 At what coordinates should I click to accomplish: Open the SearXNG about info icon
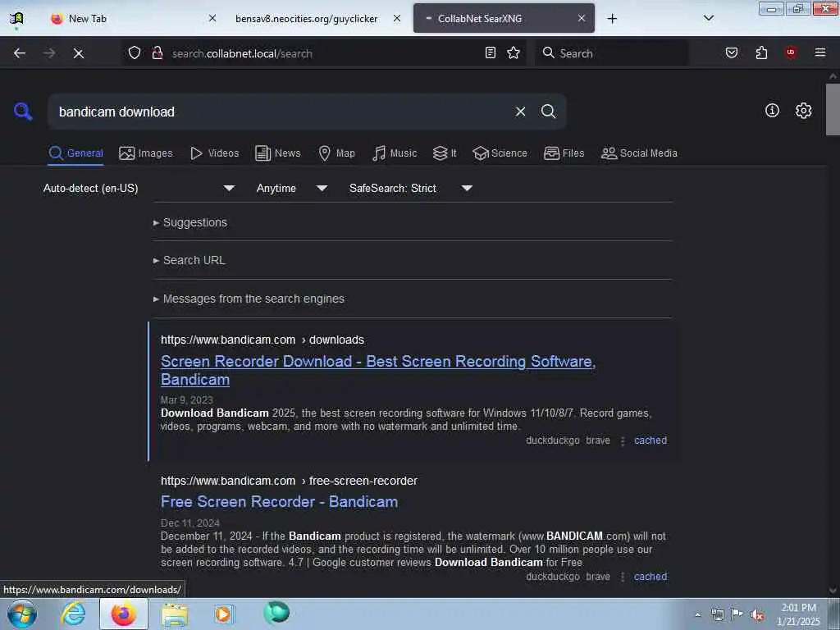coord(772,111)
